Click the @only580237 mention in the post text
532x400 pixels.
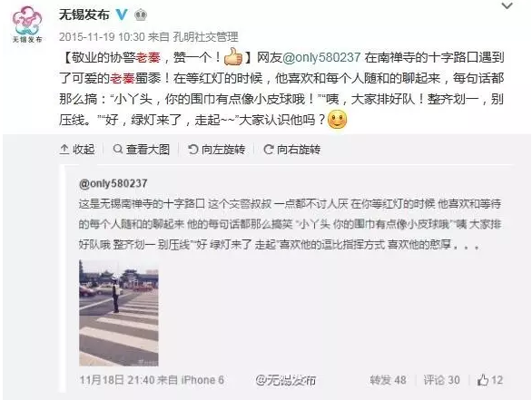click(321, 57)
